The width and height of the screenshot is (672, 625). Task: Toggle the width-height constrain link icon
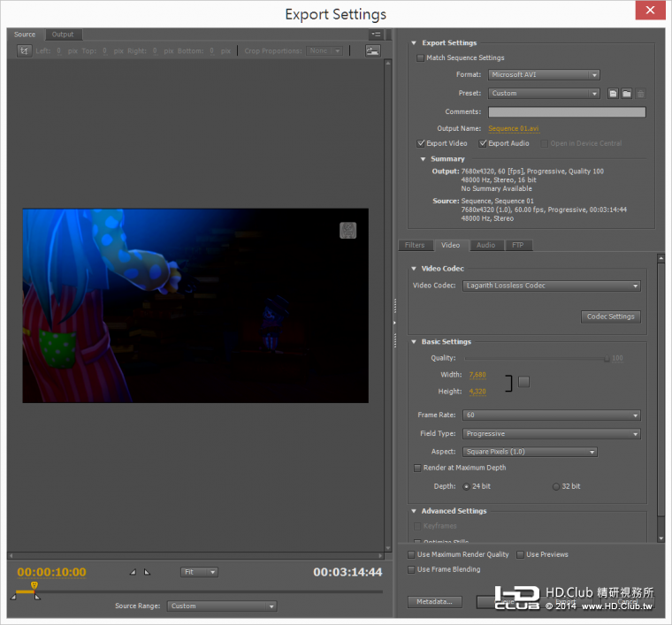[523, 382]
